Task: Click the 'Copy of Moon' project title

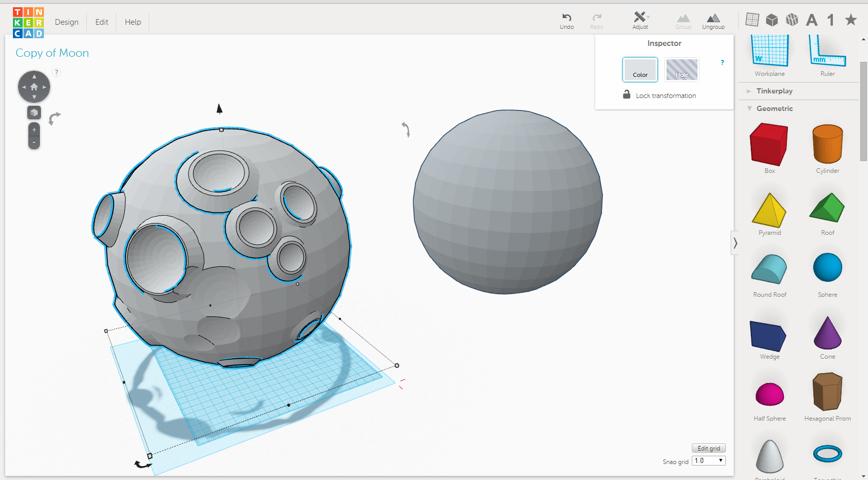Action: [x=52, y=53]
